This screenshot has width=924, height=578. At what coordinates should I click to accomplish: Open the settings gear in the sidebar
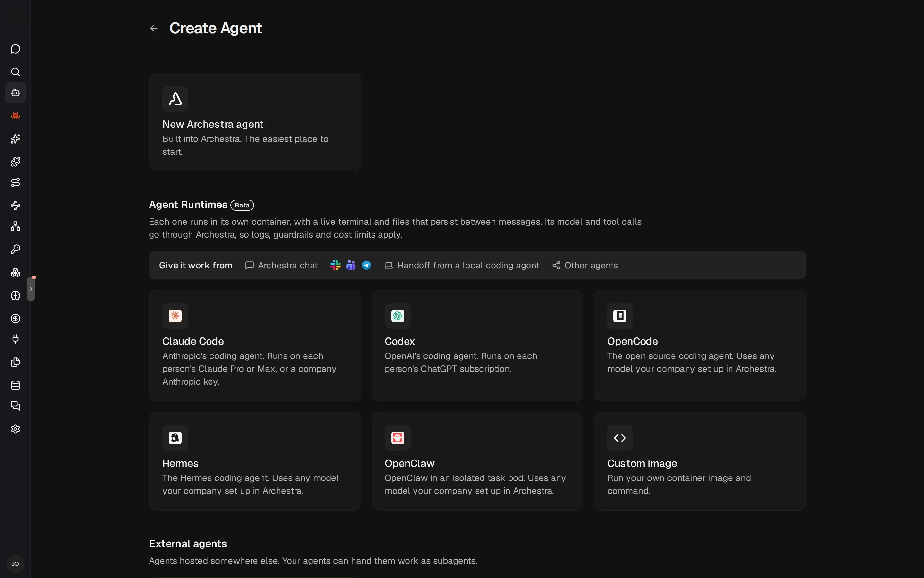click(15, 429)
